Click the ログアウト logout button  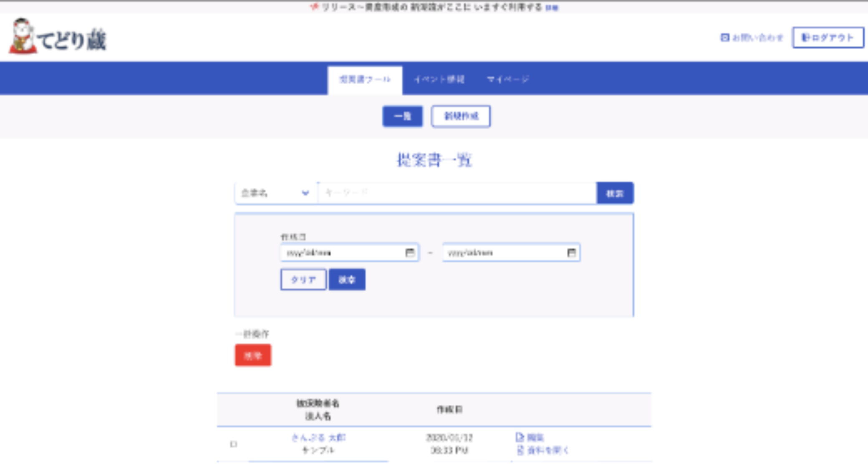pos(828,38)
